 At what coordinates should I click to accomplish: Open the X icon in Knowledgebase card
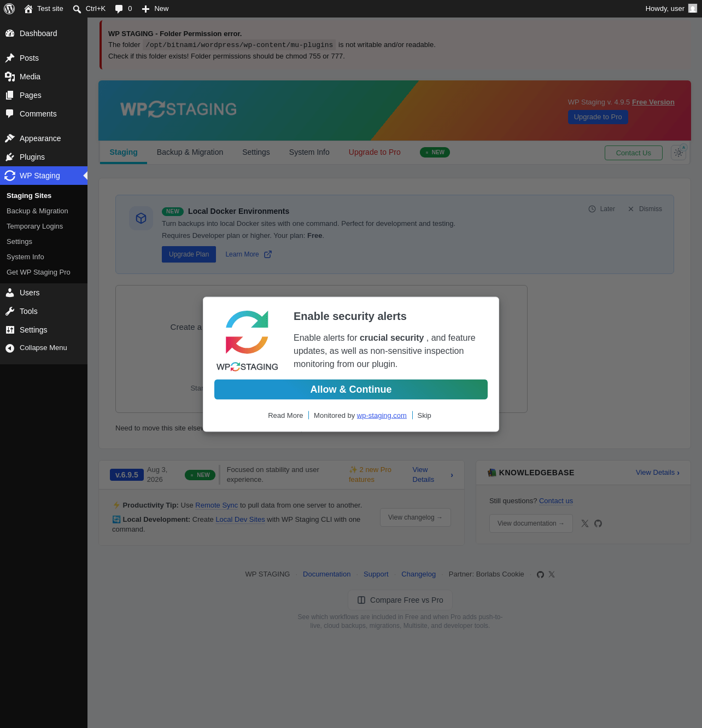(585, 523)
